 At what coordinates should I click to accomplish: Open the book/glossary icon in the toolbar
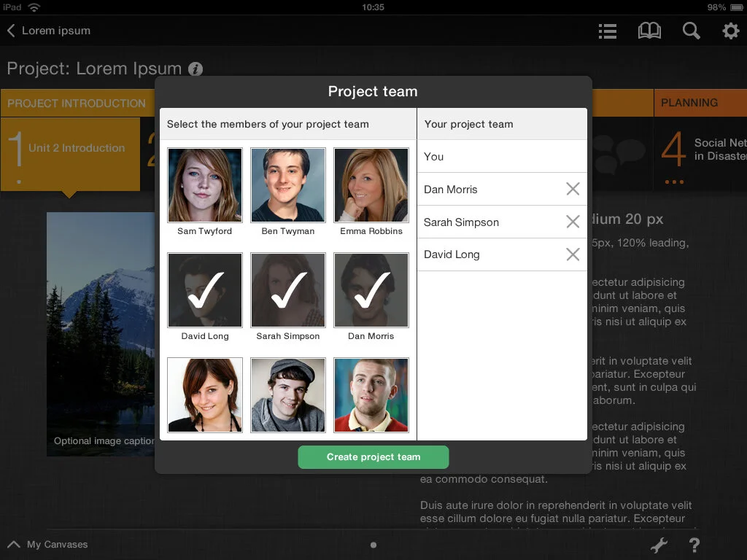[x=649, y=31]
